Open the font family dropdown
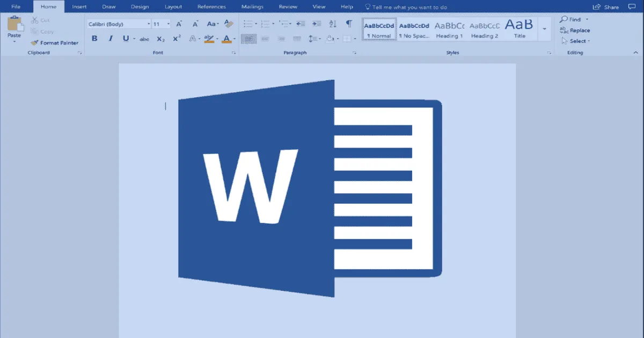The width and height of the screenshot is (644, 338). click(149, 24)
